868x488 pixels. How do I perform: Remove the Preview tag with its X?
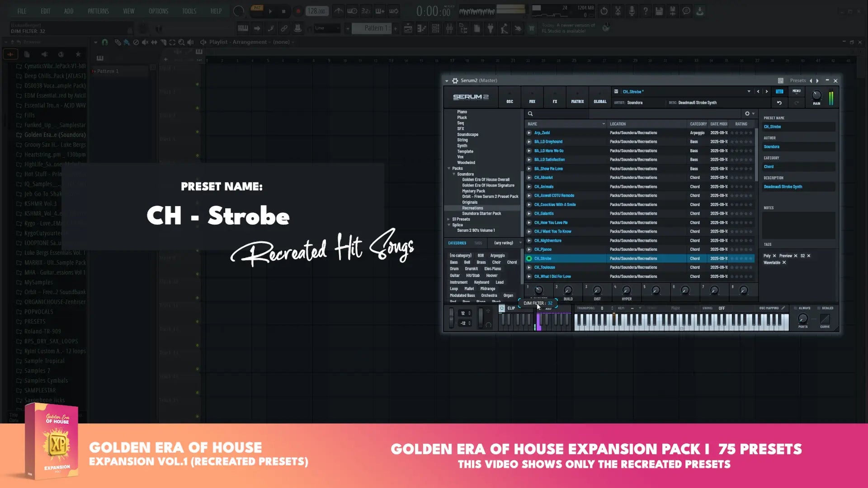[x=796, y=256]
